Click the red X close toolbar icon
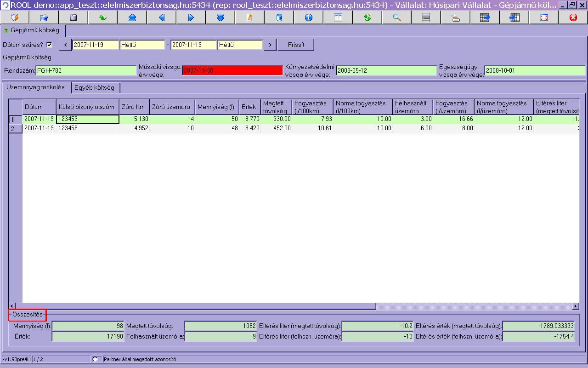Image resolution: width=588 pixels, height=368 pixels. (573, 17)
